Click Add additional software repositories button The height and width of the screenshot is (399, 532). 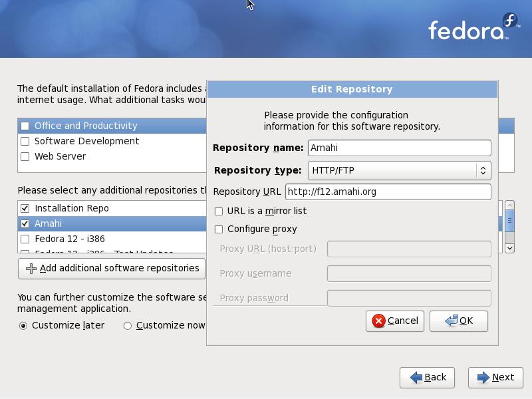click(112, 269)
